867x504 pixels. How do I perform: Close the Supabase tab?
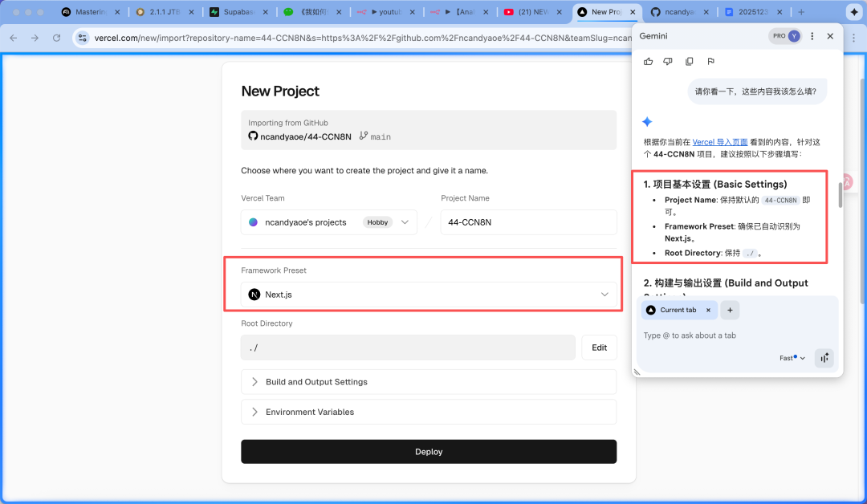266,11
